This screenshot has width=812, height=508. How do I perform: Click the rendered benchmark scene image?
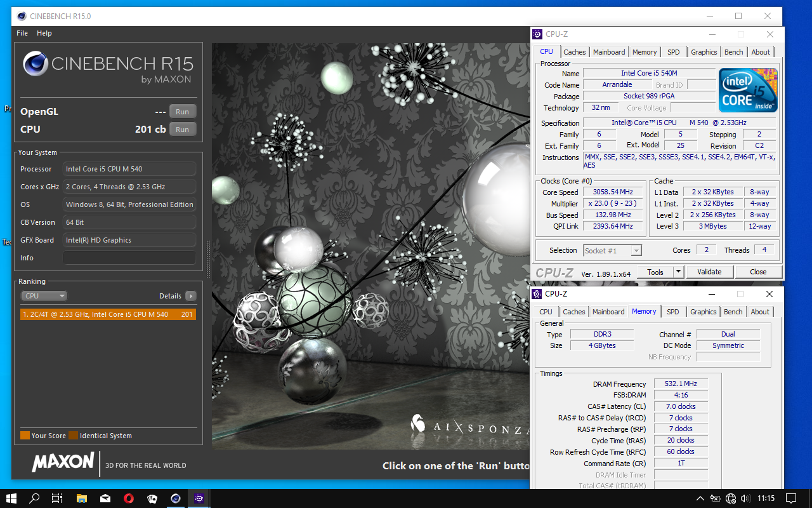click(370, 246)
